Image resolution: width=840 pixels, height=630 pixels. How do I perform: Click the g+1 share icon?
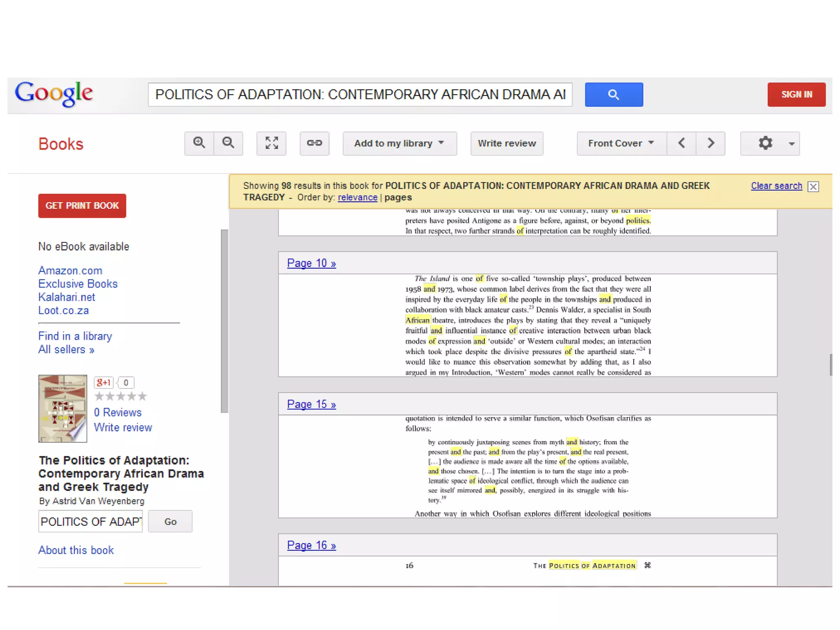(104, 382)
